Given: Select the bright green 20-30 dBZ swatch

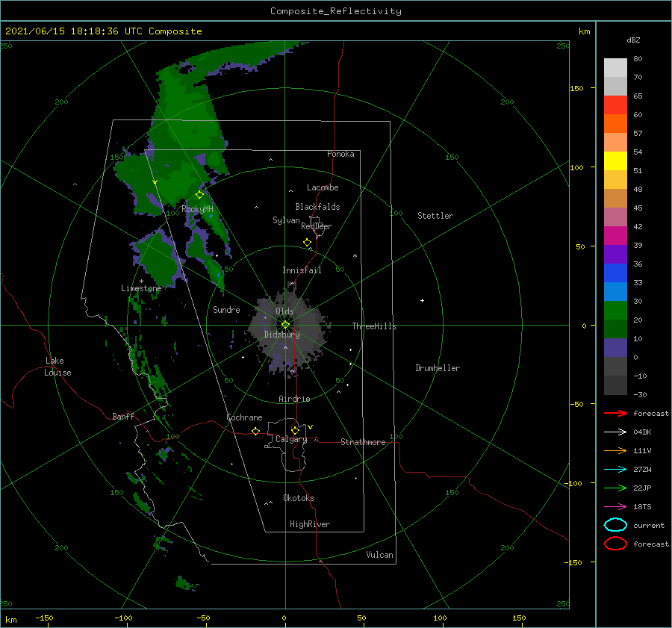Looking at the screenshot, I should (615, 311).
